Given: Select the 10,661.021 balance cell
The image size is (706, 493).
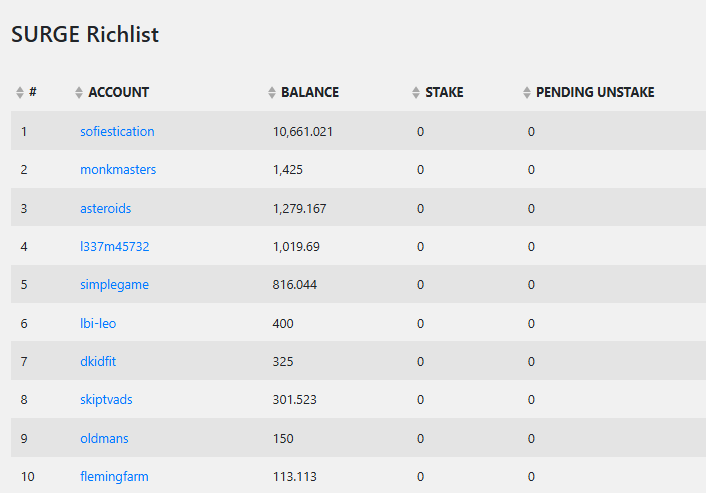Looking at the screenshot, I should coord(303,131).
